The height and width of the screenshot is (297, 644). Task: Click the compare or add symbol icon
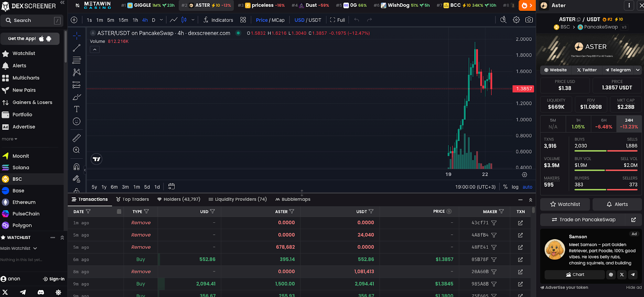point(74,20)
